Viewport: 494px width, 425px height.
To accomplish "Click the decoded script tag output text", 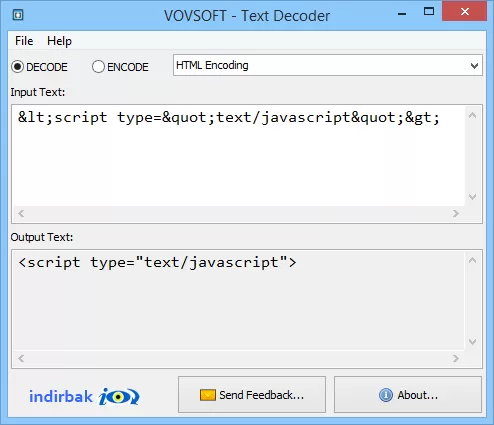I will click(x=157, y=262).
